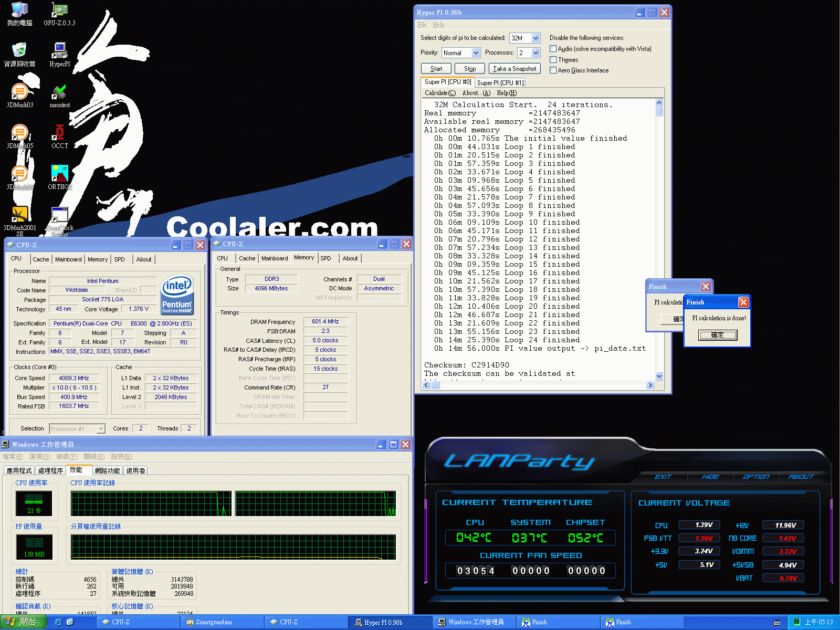Click the keyboard language tray icon
840x630 pixels.
click(777, 623)
